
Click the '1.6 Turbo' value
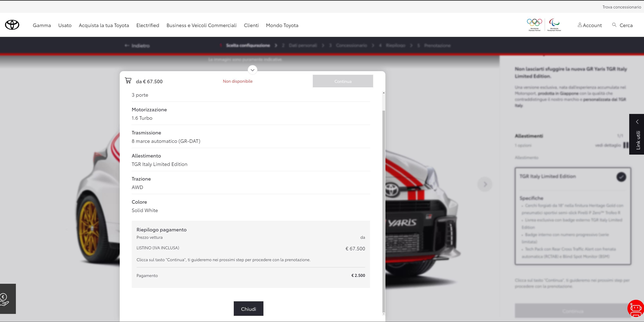(x=142, y=118)
